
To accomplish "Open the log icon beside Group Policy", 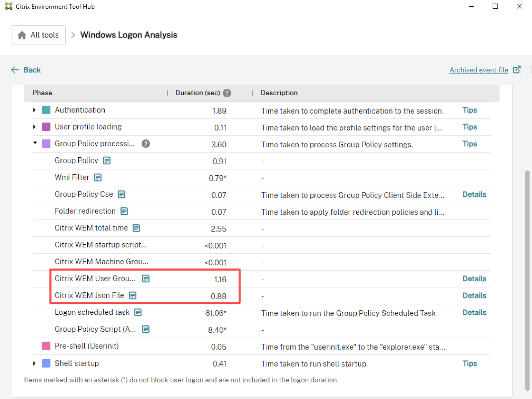I will (107, 161).
